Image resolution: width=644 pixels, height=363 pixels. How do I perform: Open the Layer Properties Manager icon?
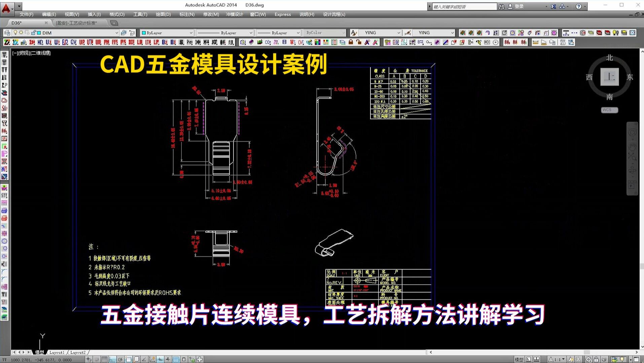coord(7,33)
